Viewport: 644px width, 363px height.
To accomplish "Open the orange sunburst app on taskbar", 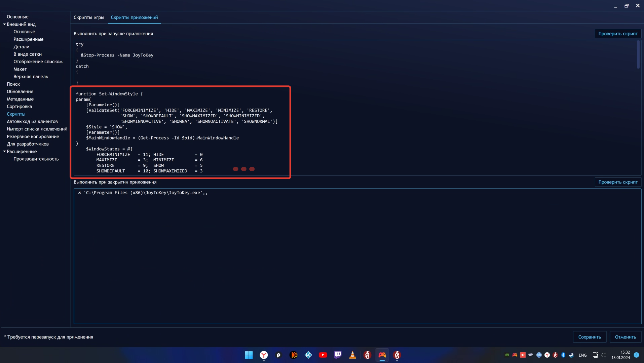I will point(293,355).
